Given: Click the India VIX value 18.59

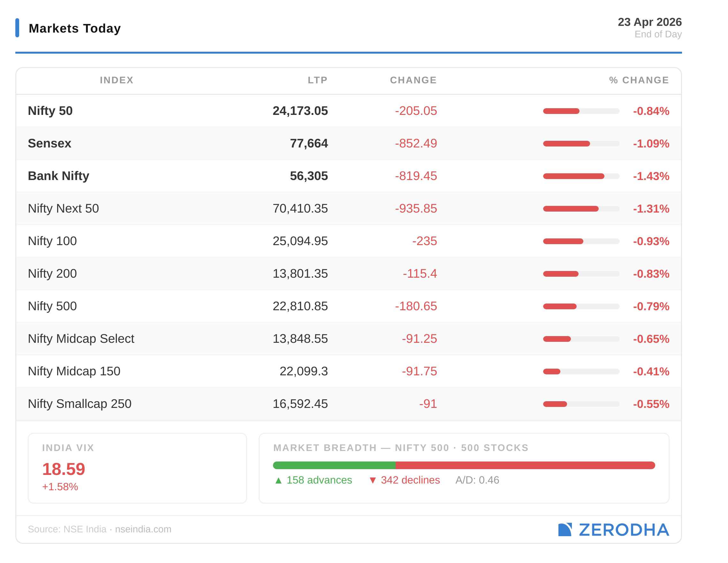Looking at the screenshot, I should 64,469.
